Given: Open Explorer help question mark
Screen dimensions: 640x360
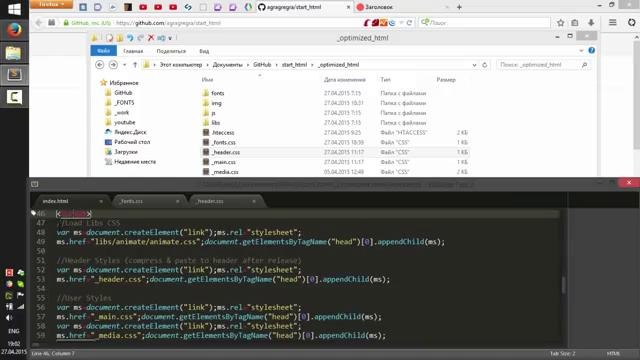Looking at the screenshot, I should (591, 51).
